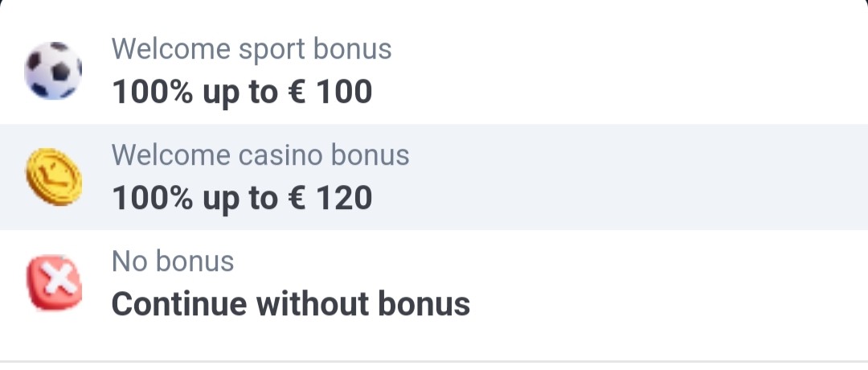Viewport: 868px width, 370px height.
Task: Select the € 100 bonus amount
Action: (x=330, y=92)
